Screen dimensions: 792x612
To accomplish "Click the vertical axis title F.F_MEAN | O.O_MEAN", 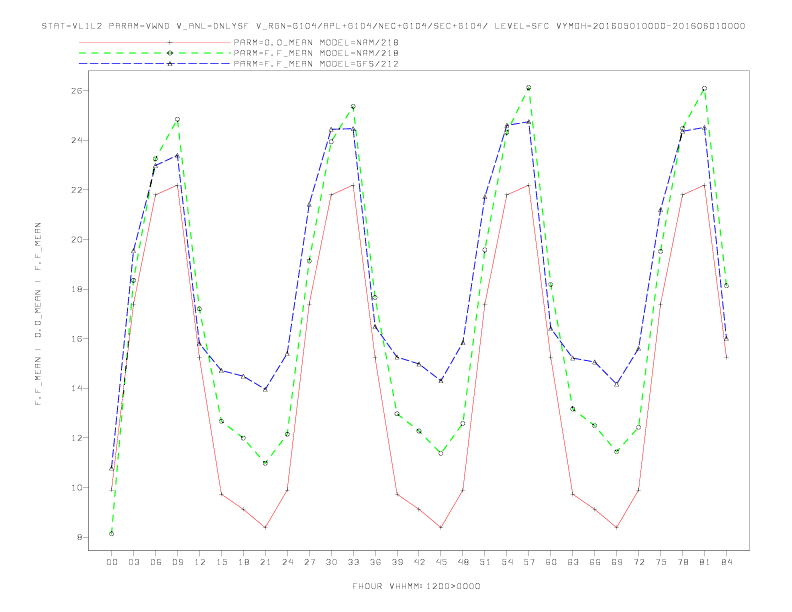I will 38,314.
